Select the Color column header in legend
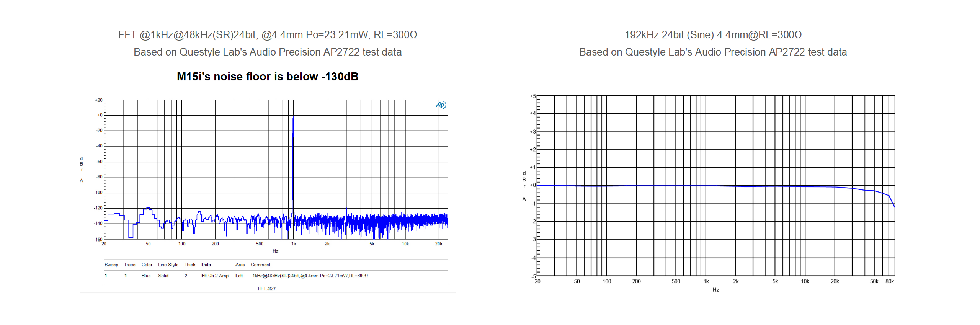This screenshot has height=325, width=980. click(147, 265)
